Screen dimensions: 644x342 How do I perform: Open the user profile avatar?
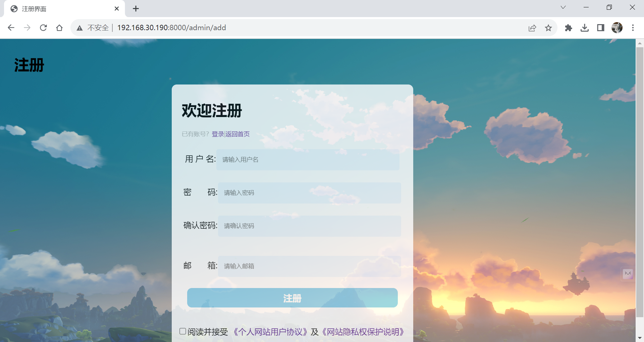click(617, 28)
